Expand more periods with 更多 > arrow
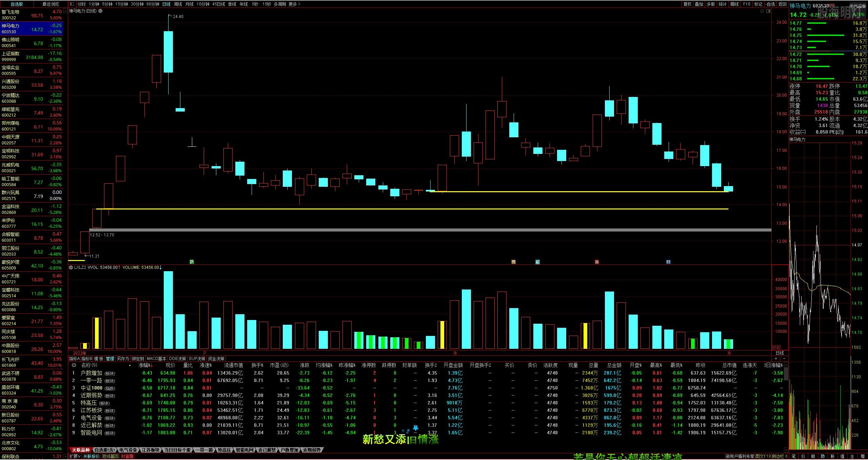The image size is (868, 460). coord(294,4)
